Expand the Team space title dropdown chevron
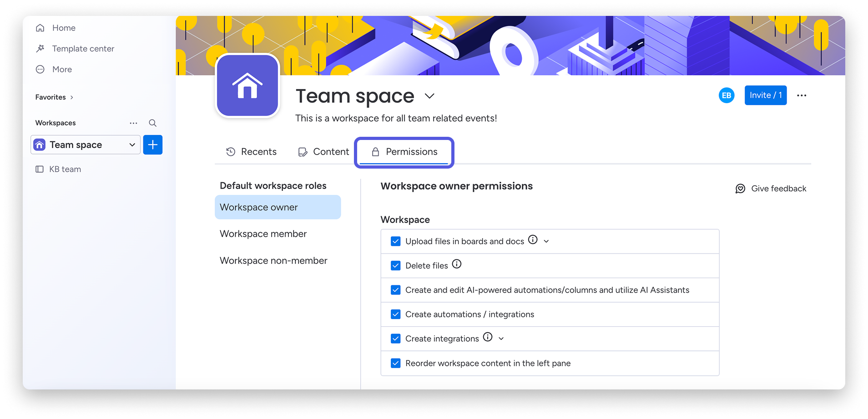The image size is (868, 419). click(429, 96)
